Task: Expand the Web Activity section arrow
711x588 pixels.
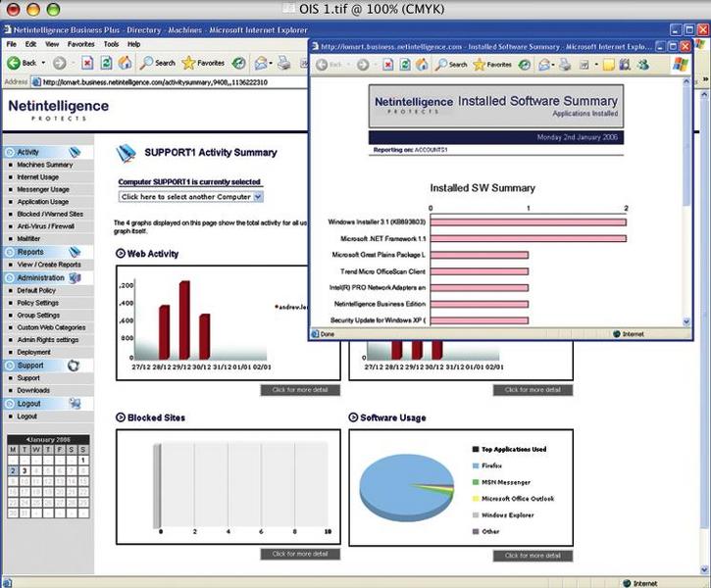Action: click(x=121, y=254)
